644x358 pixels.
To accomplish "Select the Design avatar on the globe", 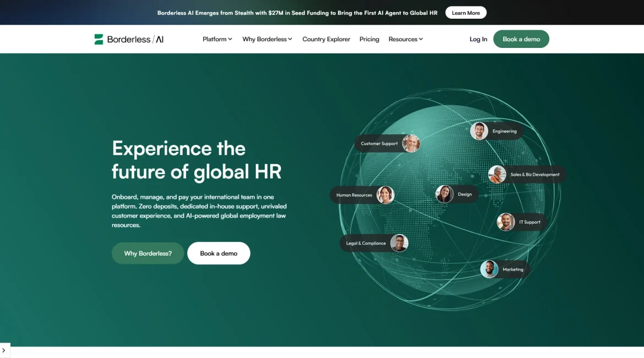I will [x=444, y=194].
